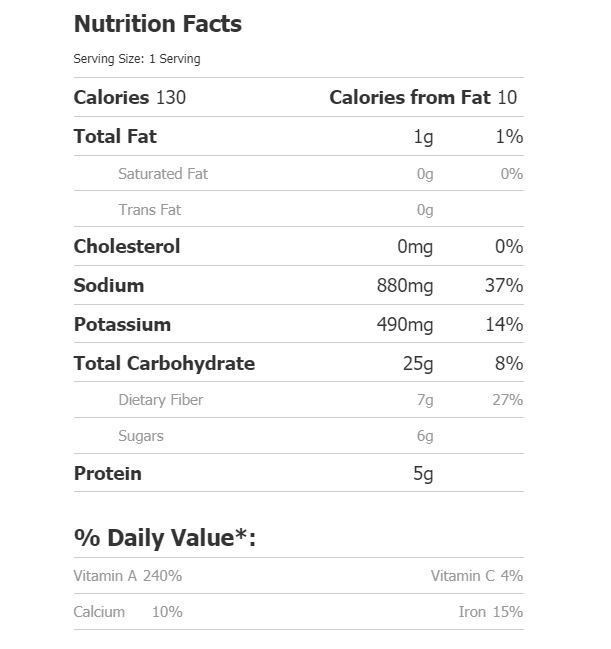Click the Total Carbohydrate row label

164,363
